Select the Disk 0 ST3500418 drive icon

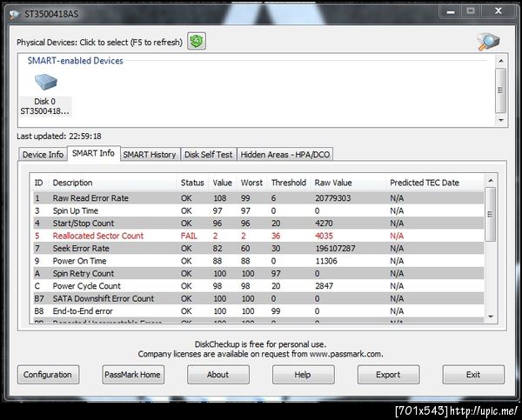45,95
